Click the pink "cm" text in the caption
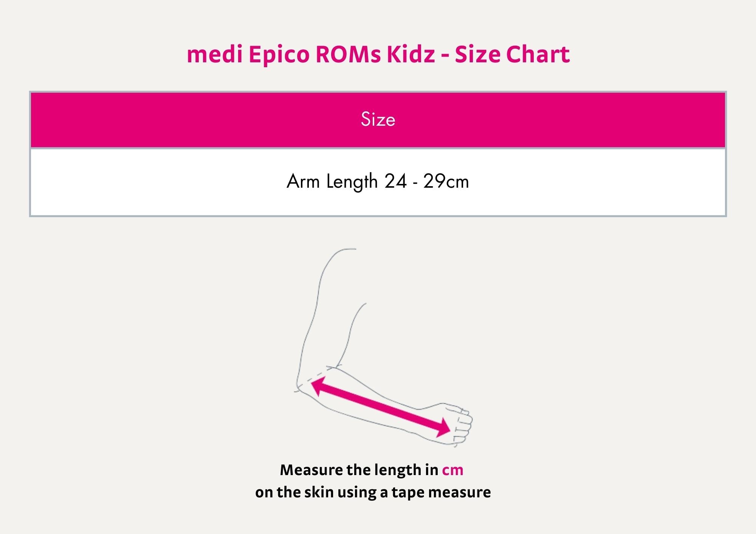The height and width of the screenshot is (534, 756). [x=452, y=470]
